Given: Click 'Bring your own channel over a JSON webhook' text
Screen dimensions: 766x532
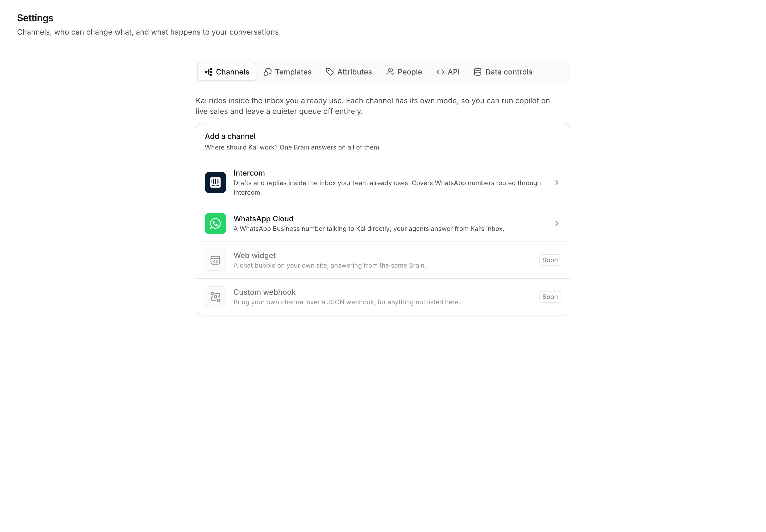Looking at the screenshot, I should (347, 302).
